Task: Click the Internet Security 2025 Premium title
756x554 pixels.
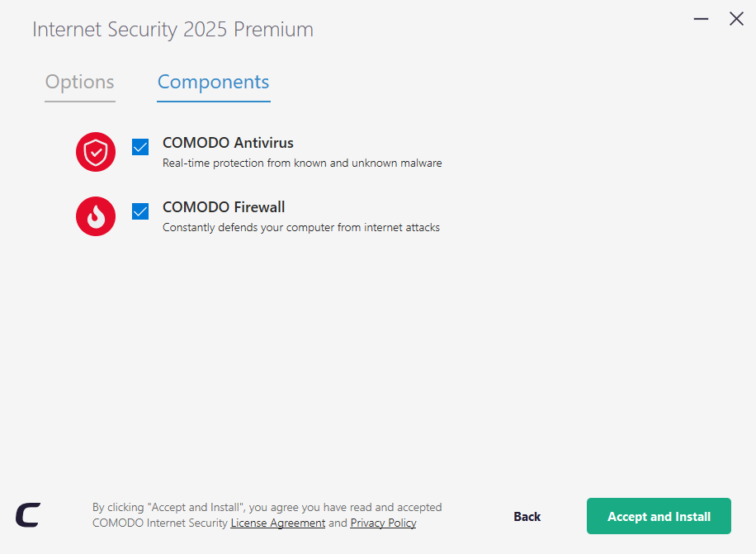Action: click(x=172, y=30)
